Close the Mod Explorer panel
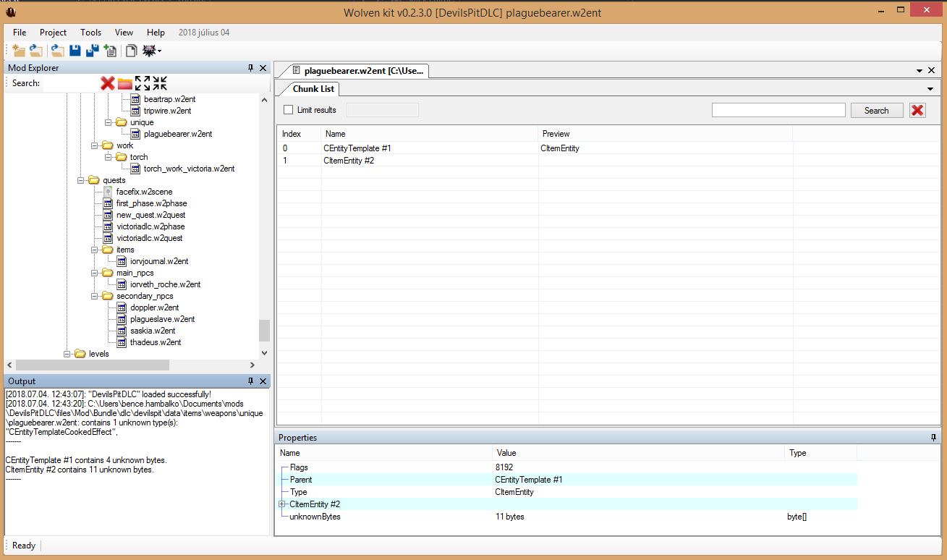 click(x=263, y=68)
